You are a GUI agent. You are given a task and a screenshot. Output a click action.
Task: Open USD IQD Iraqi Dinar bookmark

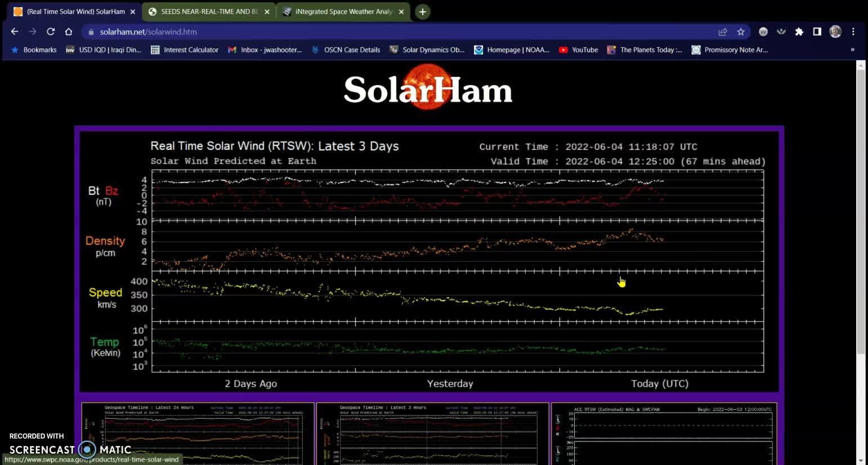click(104, 50)
